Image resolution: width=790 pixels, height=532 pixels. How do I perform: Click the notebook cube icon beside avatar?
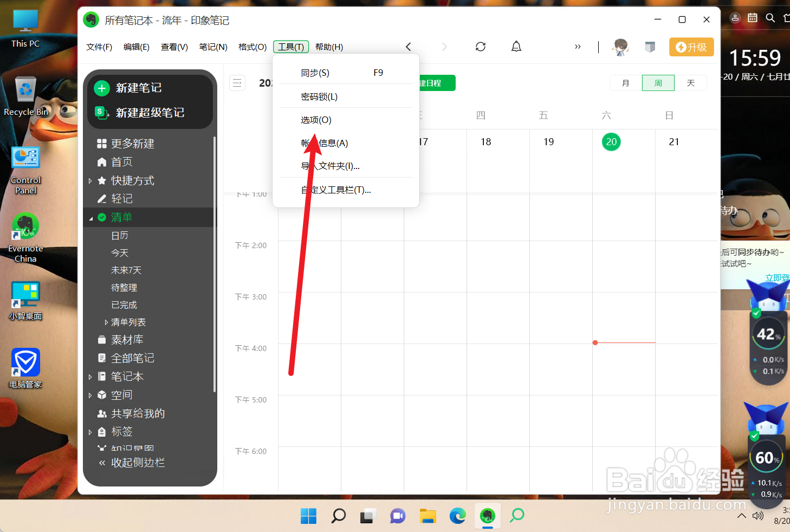coord(650,47)
